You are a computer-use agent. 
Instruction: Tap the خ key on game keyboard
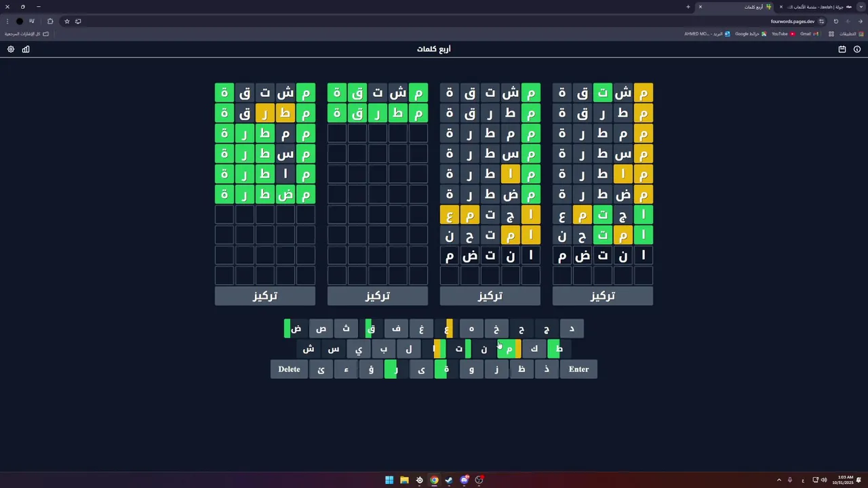(x=496, y=329)
